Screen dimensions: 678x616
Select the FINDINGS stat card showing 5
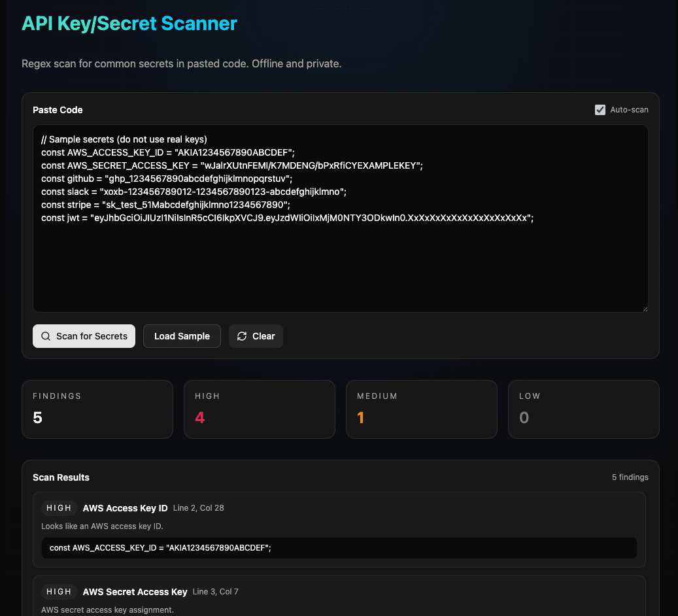[97, 409]
